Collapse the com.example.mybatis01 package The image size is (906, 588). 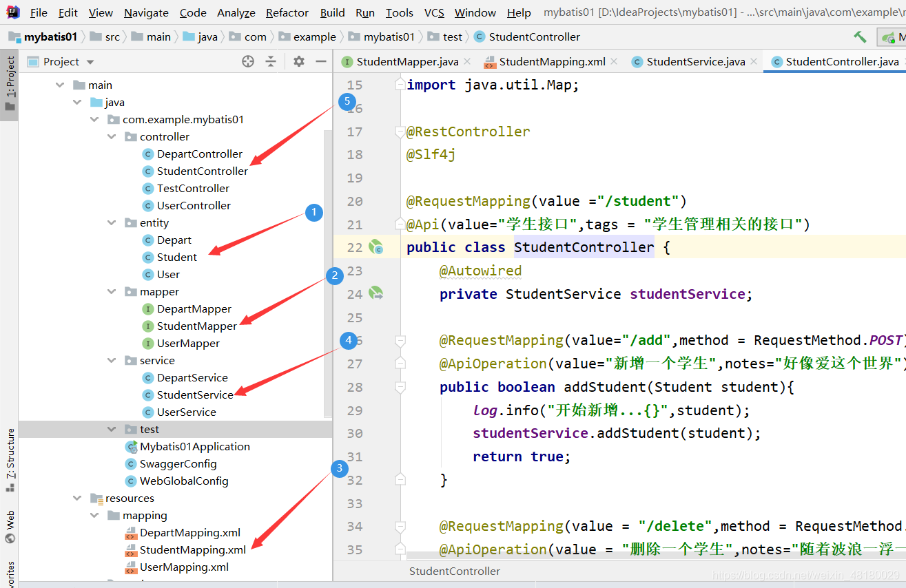[x=95, y=119]
